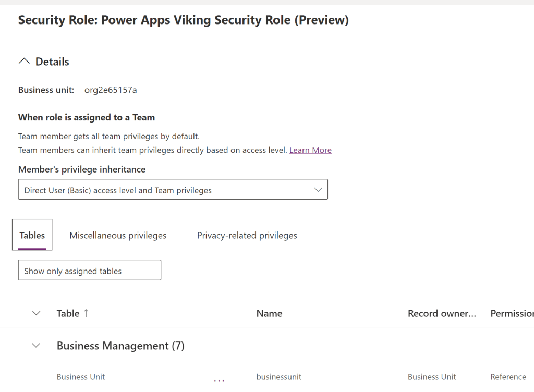Open the Show only assigned tables filter
This screenshot has height=392, width=534.
click(89, 271)
